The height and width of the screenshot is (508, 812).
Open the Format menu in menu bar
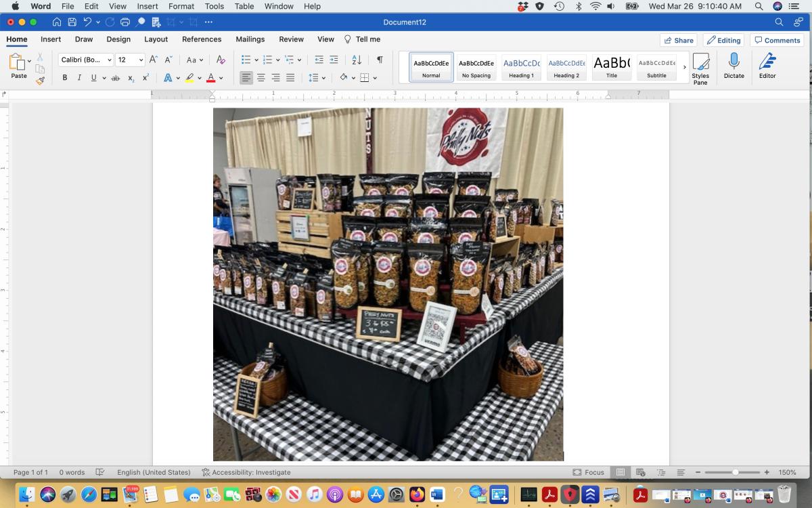point(181,6)
